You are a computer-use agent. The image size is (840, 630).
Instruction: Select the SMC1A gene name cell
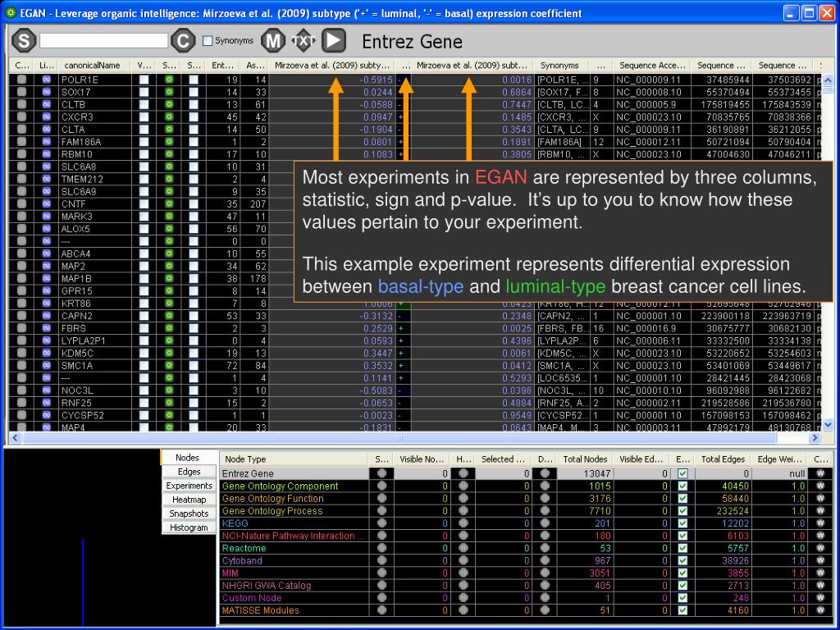click(95, 365)
